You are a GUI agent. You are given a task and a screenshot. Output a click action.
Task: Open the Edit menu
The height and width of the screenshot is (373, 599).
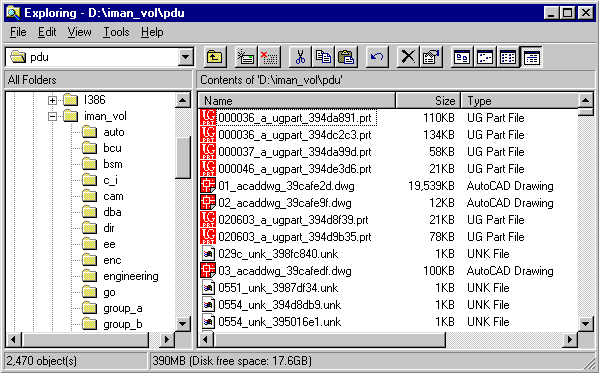[47, 32]
